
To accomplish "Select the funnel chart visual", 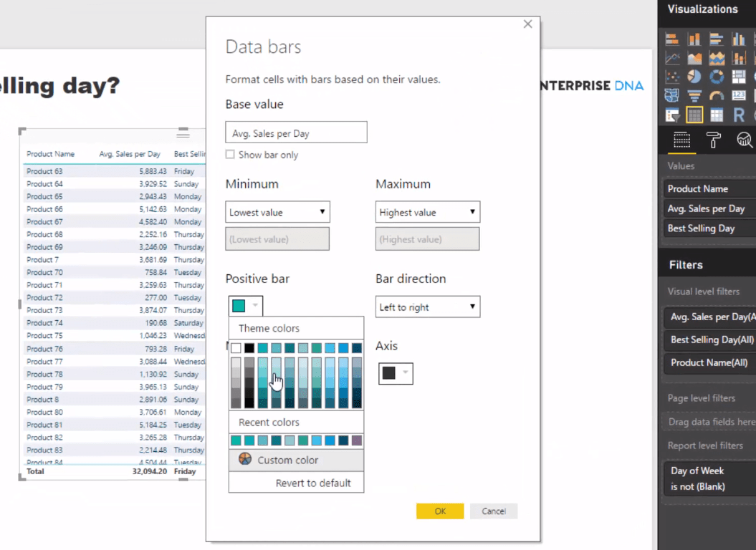I will (694, 95).
